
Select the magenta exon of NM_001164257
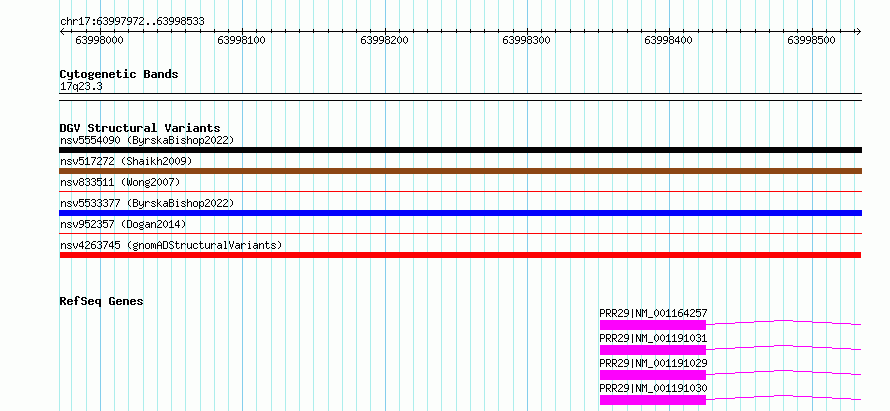[x=653, y=325]
